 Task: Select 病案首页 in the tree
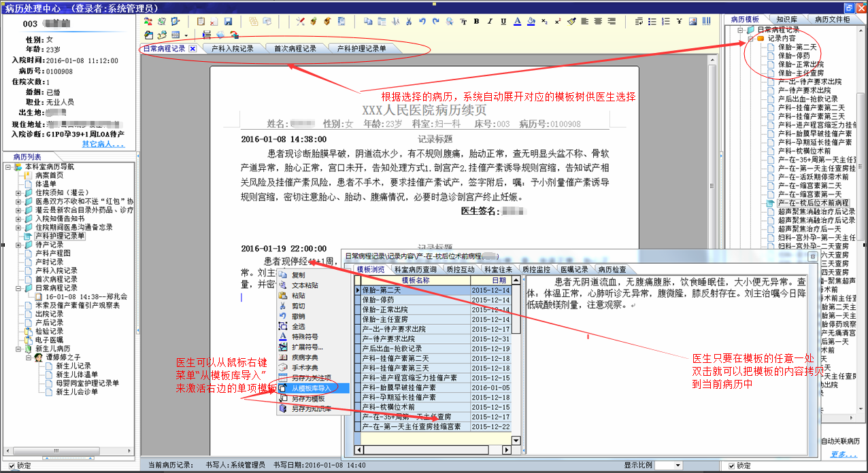point(49,175)
